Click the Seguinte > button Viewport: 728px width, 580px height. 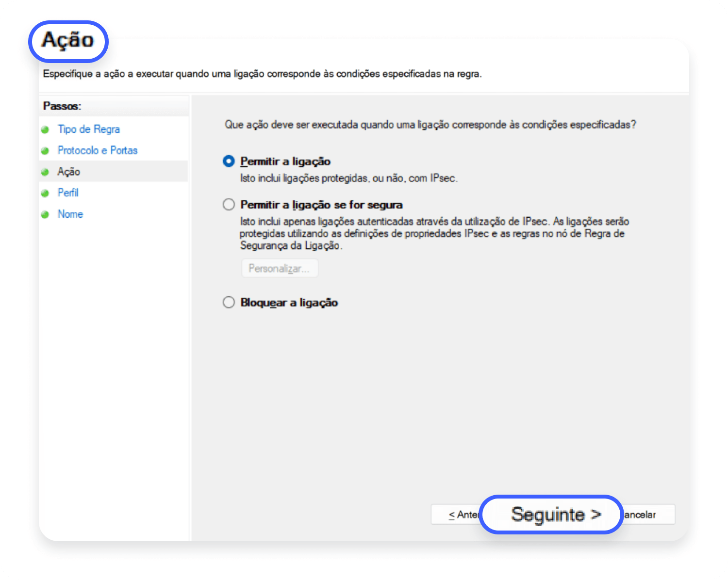551,515
